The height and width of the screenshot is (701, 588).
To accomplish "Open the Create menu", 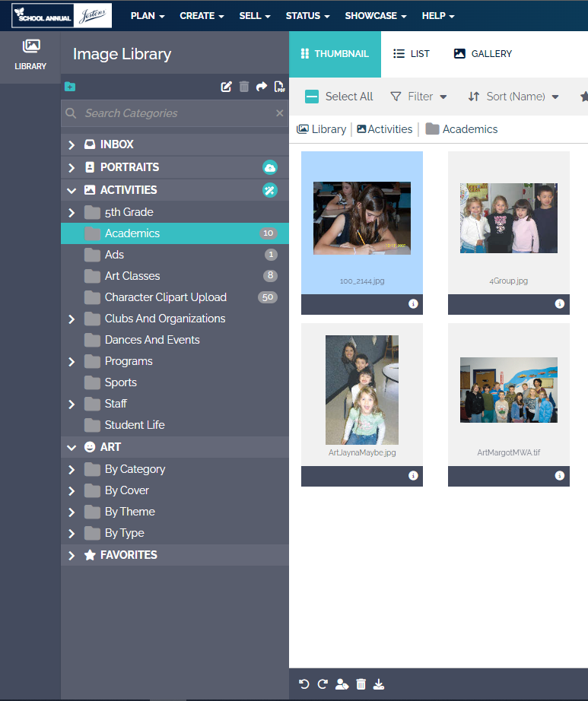I will [202, 16].
